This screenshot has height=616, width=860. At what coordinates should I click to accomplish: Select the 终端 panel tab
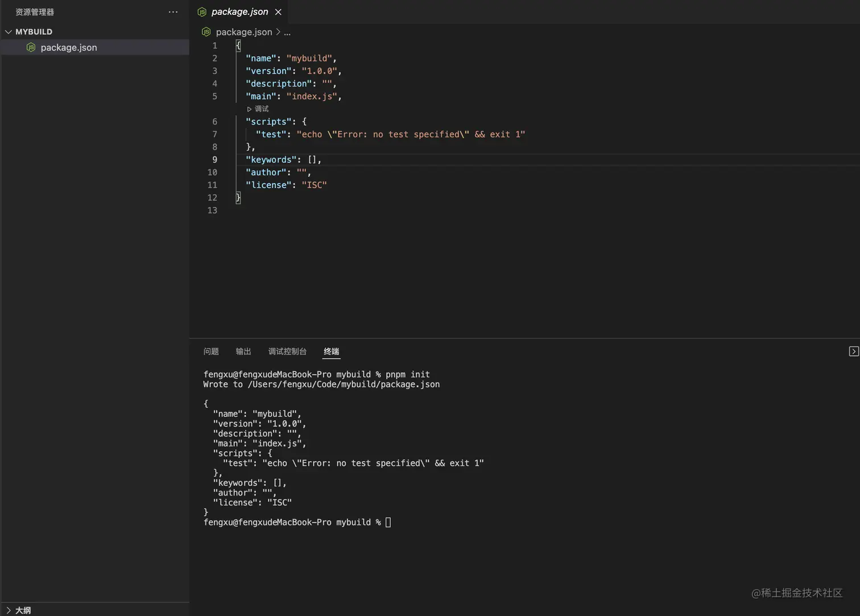click(x=331, y=352)
